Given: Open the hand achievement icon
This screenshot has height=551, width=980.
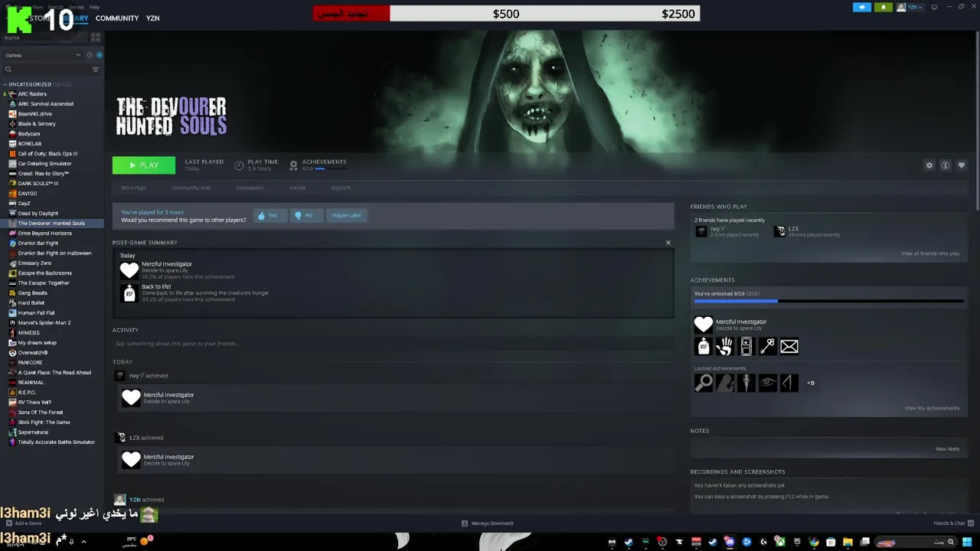Looking at the screenshot, I should [724, 347].
